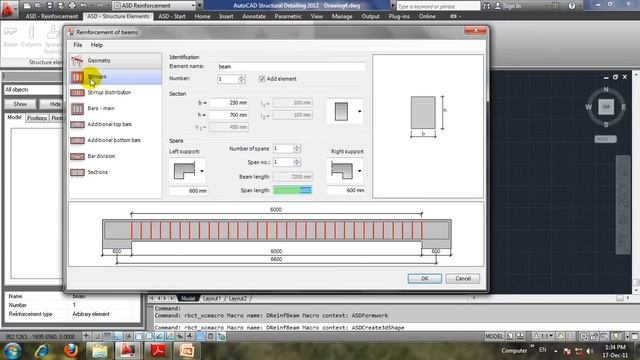The width and height of the screenshot is (640, 360).
Task: Open the Sections item icon
Action: pos(77,172)
